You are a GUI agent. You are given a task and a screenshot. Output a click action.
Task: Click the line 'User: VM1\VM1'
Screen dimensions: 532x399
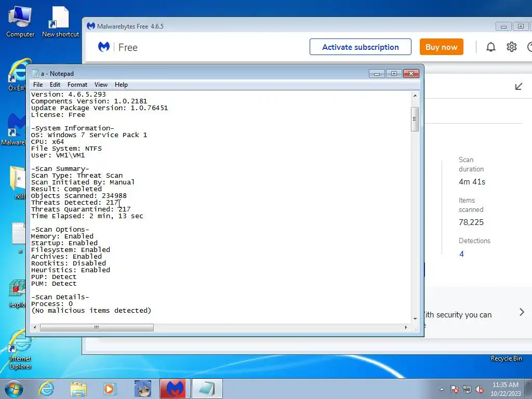click(58, 155)
